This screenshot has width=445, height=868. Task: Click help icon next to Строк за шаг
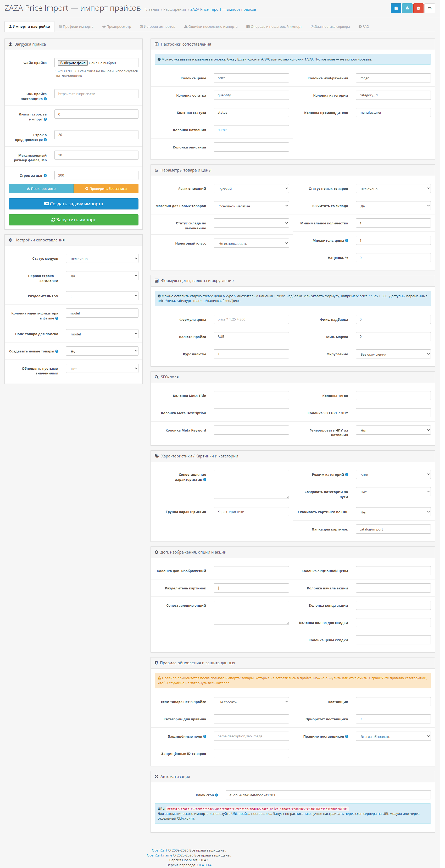click(x=45, y=175)
